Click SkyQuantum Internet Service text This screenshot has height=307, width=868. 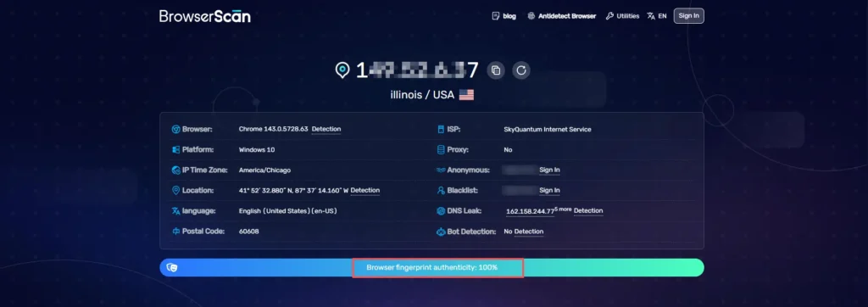click(x=548, y=129)
